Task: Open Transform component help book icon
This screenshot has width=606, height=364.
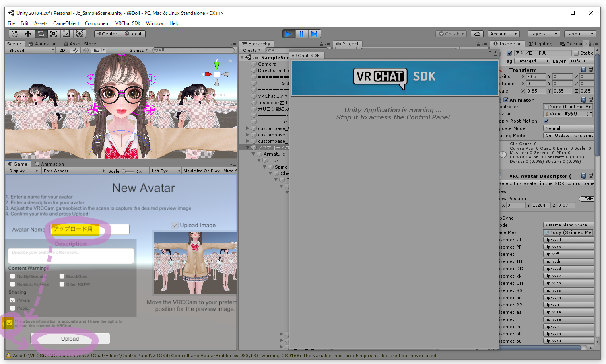Action: pos(583,70)
